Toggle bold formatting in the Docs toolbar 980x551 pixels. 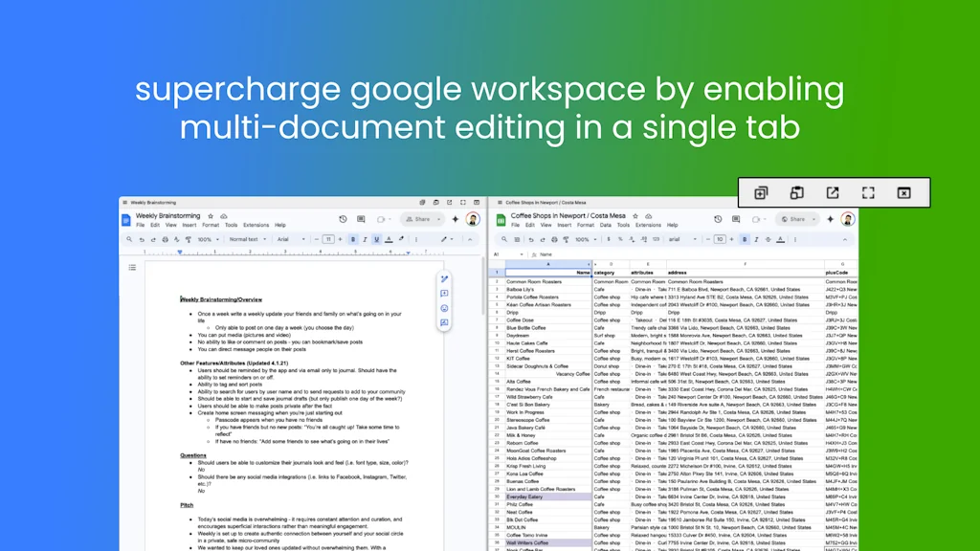353,238
